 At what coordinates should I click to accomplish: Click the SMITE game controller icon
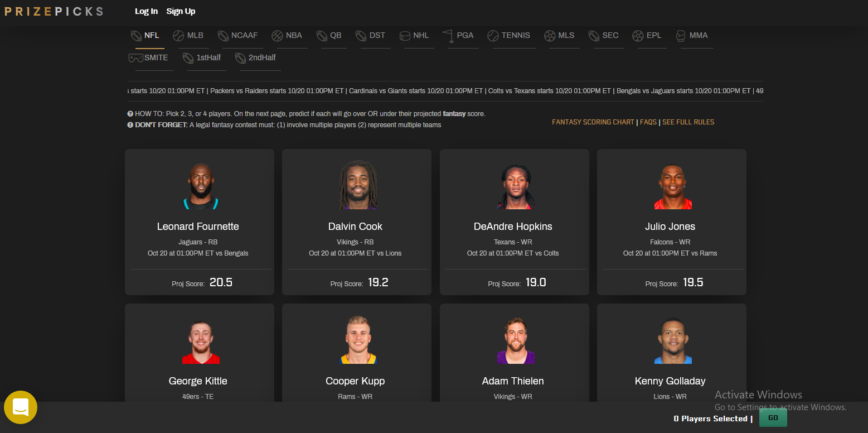(135, 58)
